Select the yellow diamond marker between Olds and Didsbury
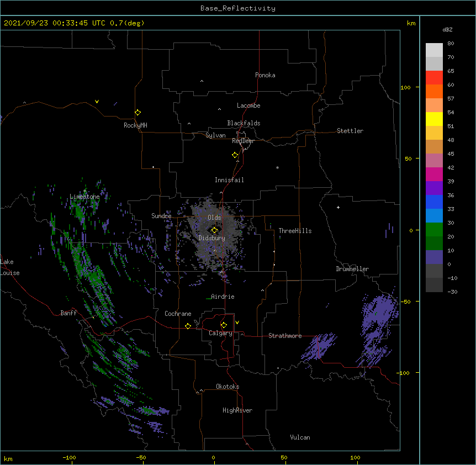The image size is (476, 465). (214, 230)
